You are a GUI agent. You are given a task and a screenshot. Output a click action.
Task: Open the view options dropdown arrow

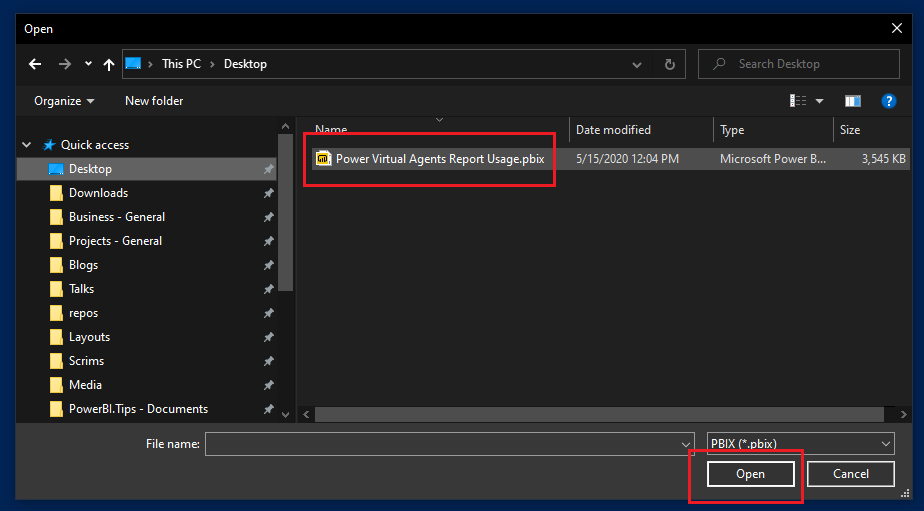pos(819,101)
